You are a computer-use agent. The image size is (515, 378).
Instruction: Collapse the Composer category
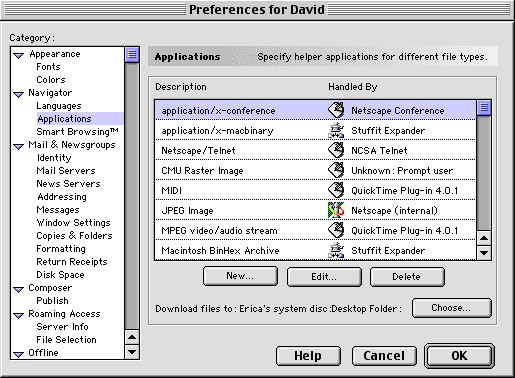(19, 289)
